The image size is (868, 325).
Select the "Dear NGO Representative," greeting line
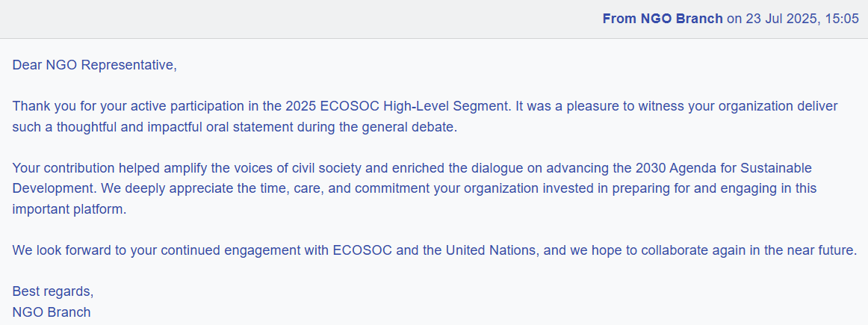tap(95, 65)
